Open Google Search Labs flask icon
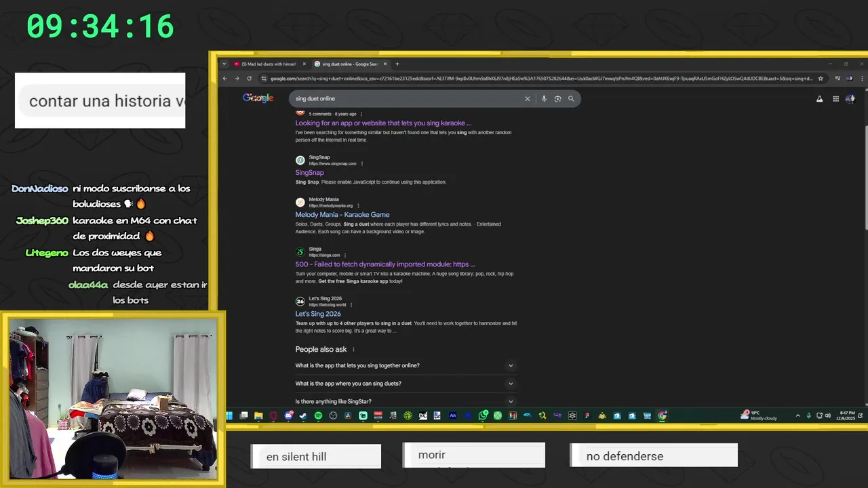868x488 pixels. point(819,99)
